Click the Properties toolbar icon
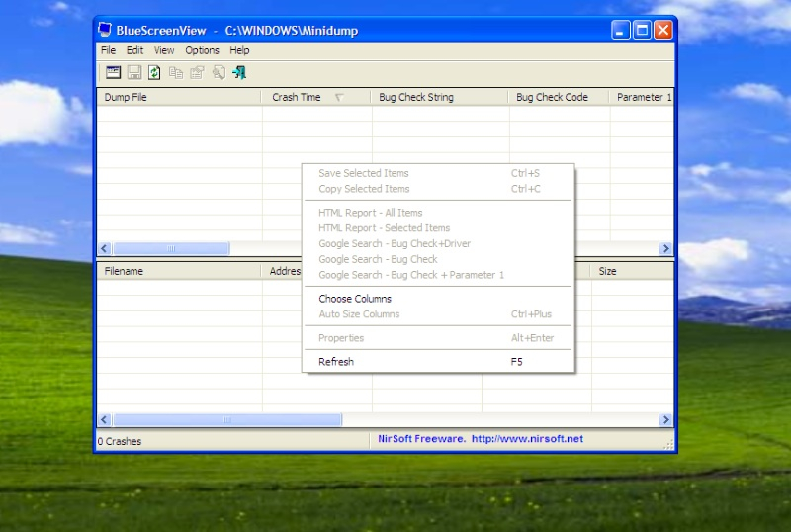The image size is (791, 532). pos(196,72)
